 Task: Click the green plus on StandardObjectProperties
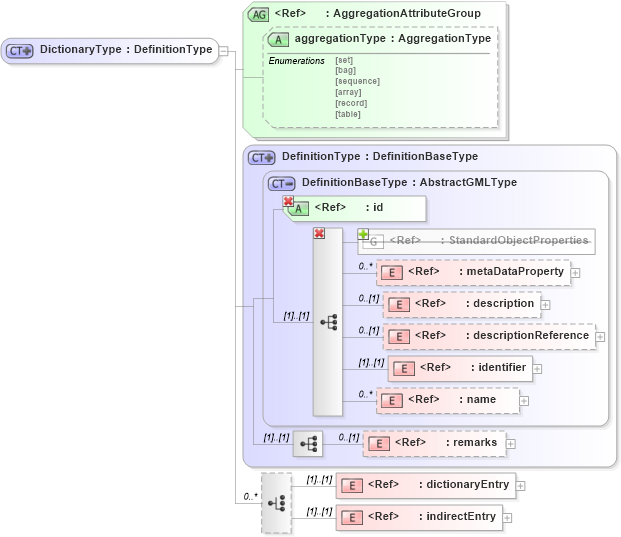pyautogui.click(x=363, y=234)
